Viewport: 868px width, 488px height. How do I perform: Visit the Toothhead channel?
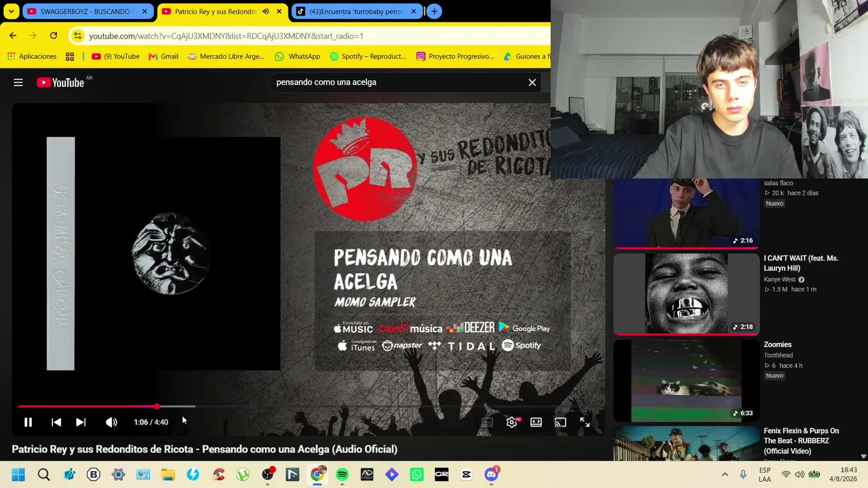tap(778, 355)
